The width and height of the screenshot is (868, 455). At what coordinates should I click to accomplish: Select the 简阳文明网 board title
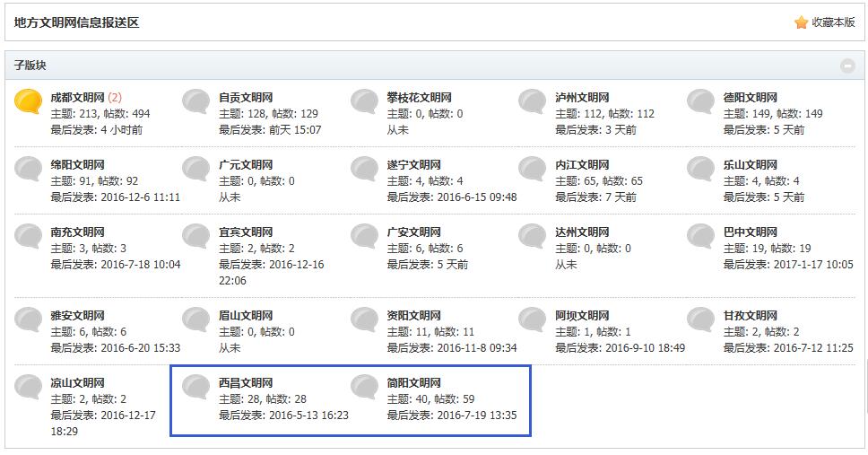coord(414,382)
